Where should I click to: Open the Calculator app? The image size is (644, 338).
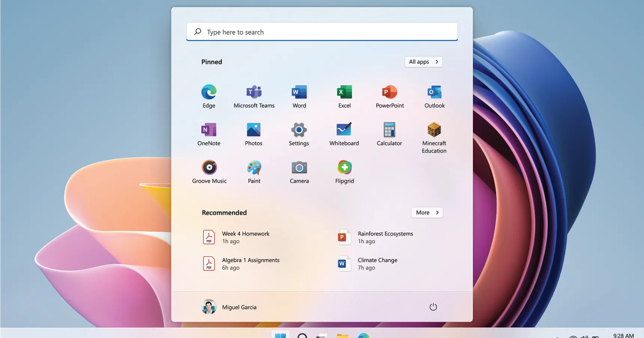(x=390, y=130)
